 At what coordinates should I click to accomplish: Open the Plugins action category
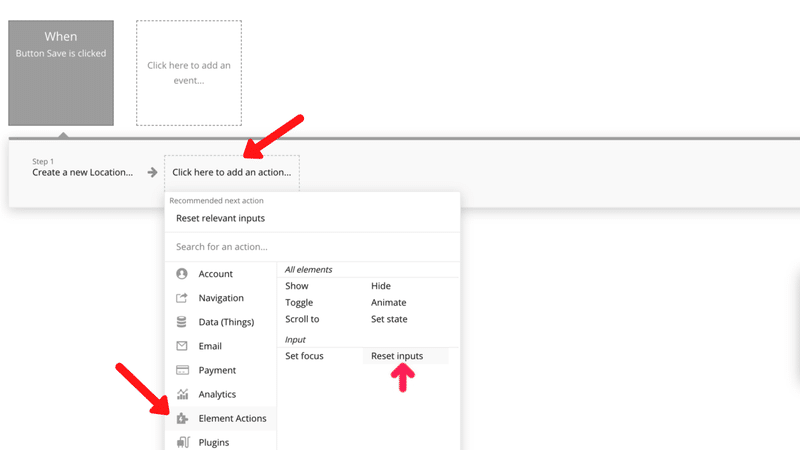(x=220, y=442)
